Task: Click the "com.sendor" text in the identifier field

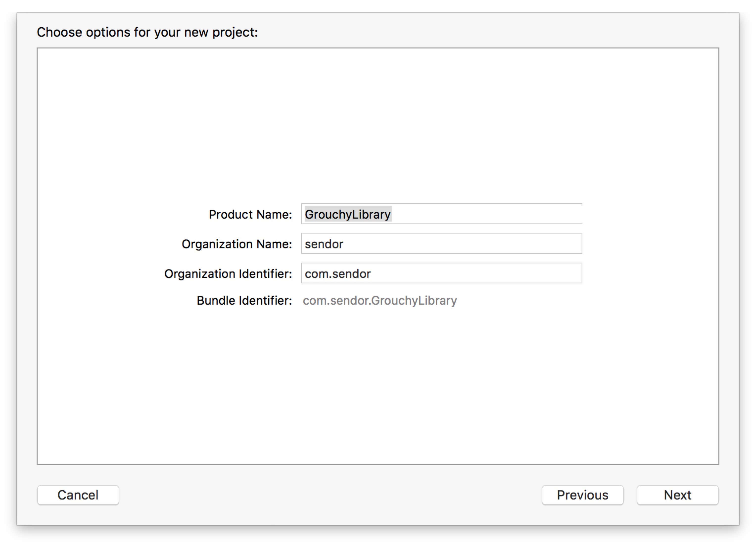Action: pyautogui.click(x=337, y=274)
